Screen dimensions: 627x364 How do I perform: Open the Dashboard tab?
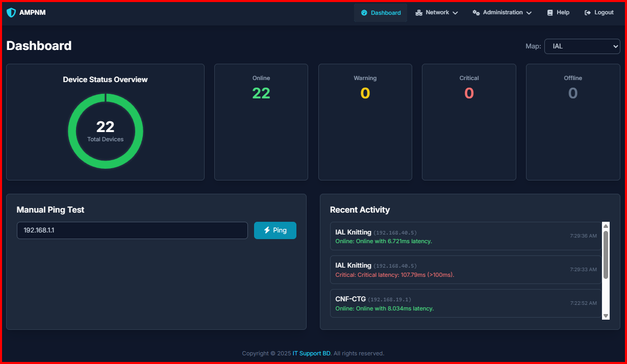point(381,13)
